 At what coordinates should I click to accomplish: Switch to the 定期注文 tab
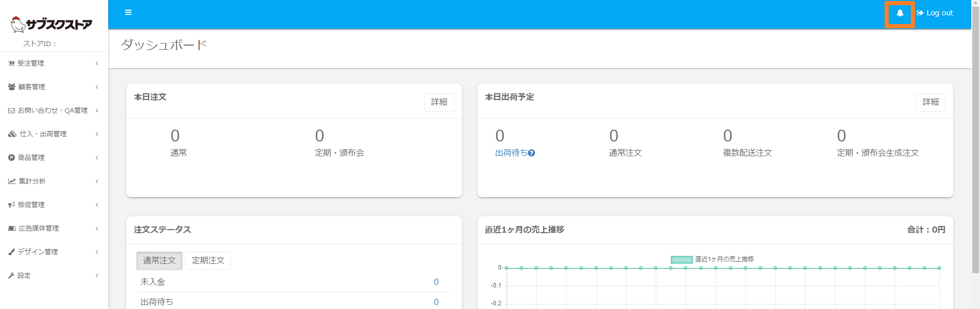coord(208,261)
